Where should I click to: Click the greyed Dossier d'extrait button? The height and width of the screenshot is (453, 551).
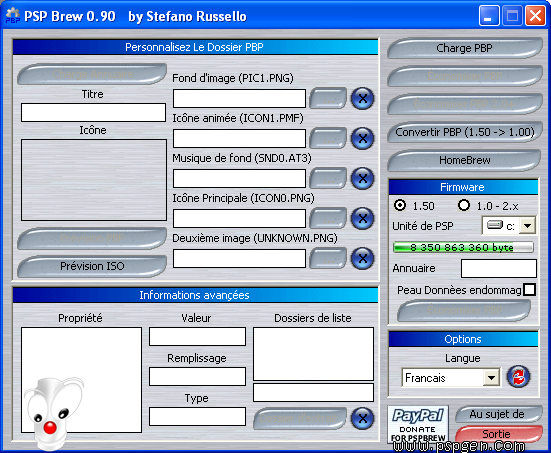(300, 418)
